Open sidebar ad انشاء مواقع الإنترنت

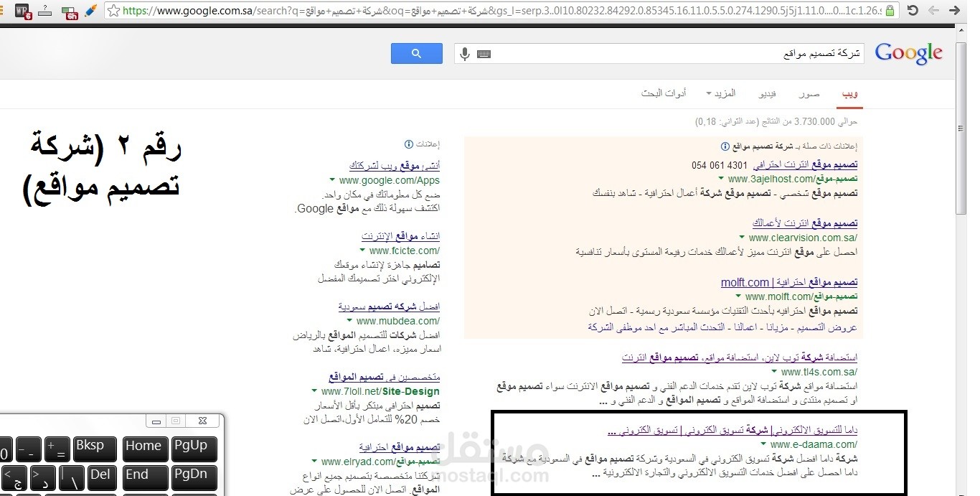pyautogui.click(x=400, y=236)
